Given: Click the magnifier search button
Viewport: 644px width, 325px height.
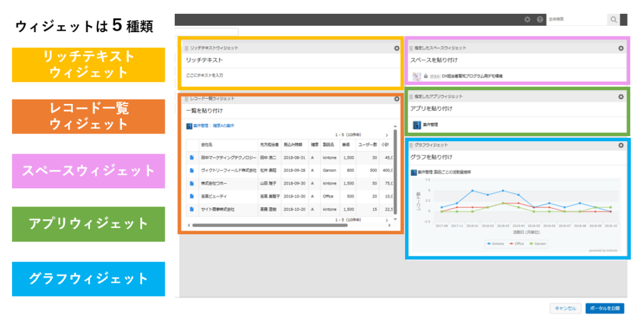Looking at the screenshot, I should (613, 20).
